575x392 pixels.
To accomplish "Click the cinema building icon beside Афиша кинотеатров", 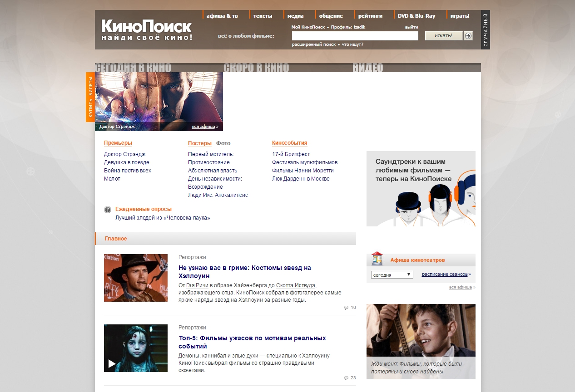I will tap(377, 259).
